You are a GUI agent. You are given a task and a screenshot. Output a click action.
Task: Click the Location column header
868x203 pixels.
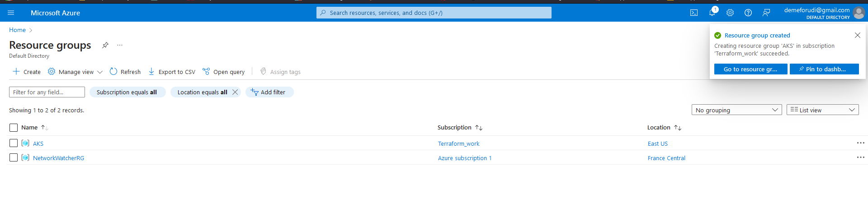click(x=659, y=128)
